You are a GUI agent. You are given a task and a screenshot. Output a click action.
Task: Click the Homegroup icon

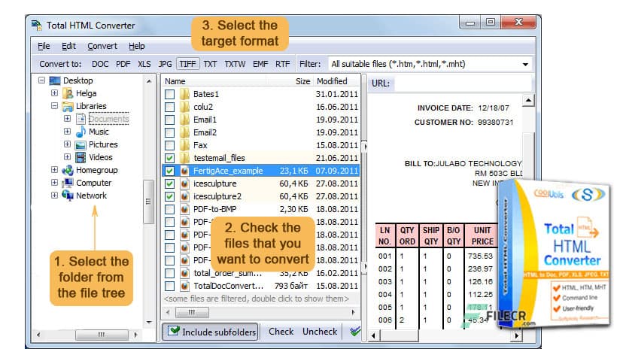pyautogui.click(x=68, y=170)
